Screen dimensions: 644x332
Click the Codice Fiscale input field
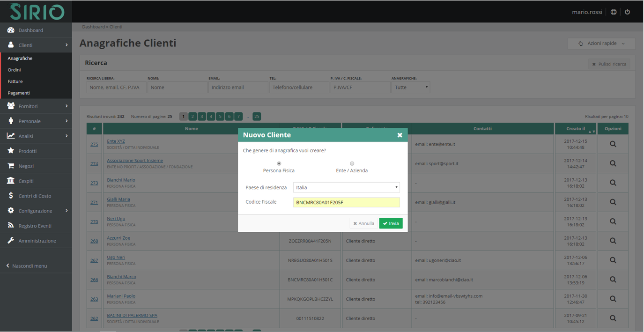pyautogui.click(x=346, y=202)
